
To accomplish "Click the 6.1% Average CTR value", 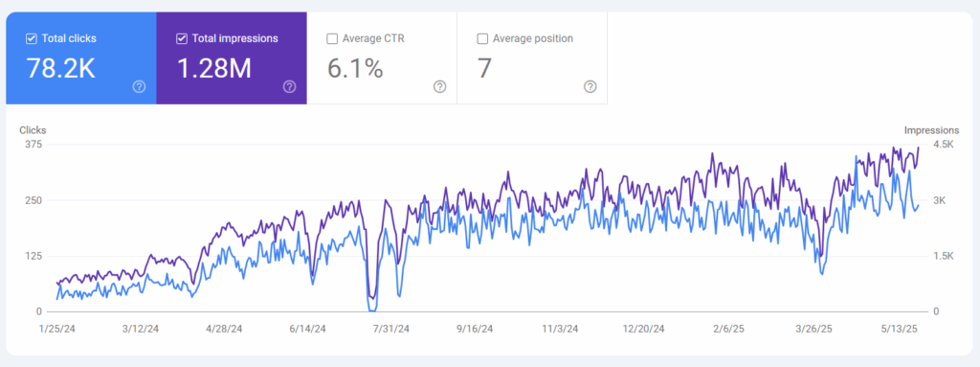I will point(355,68).
